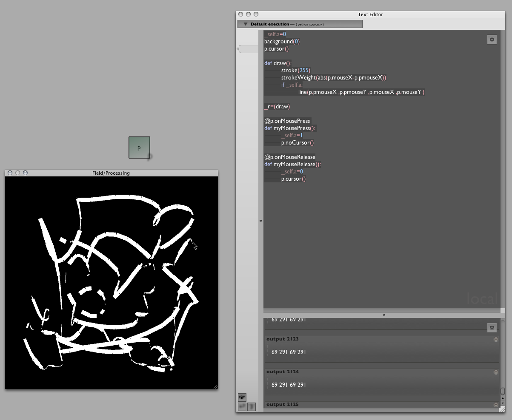Viewport: 512px width, 420px height.
Task: Click the left sidebar splitter dot
Action: point(260,221)
